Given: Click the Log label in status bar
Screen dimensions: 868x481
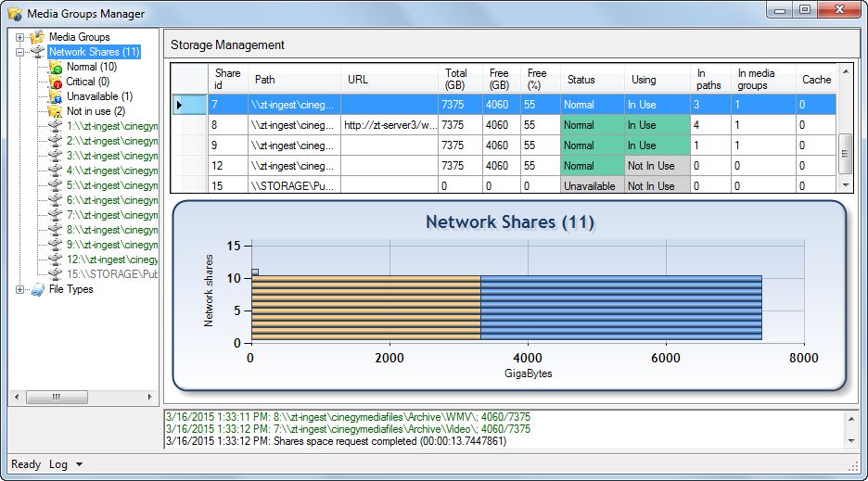Looking at the screenshot, I should point(58,464).
